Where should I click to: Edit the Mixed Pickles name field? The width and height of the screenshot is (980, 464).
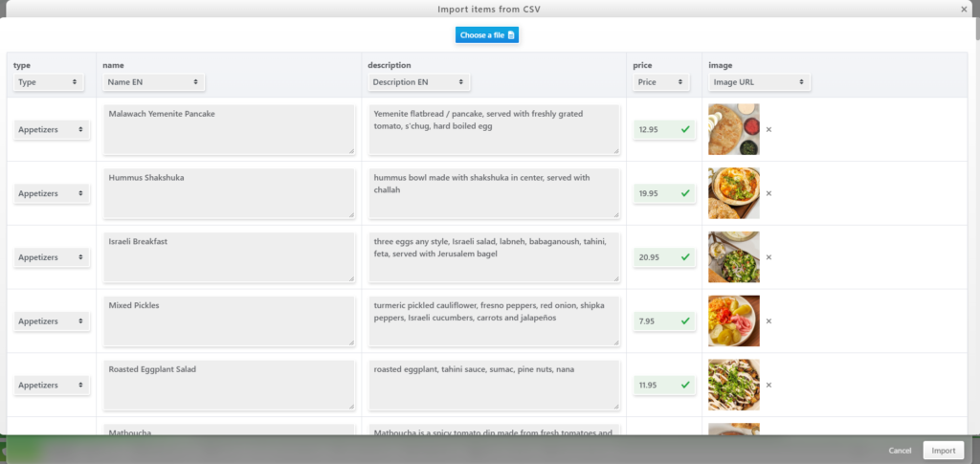[229, 321]
